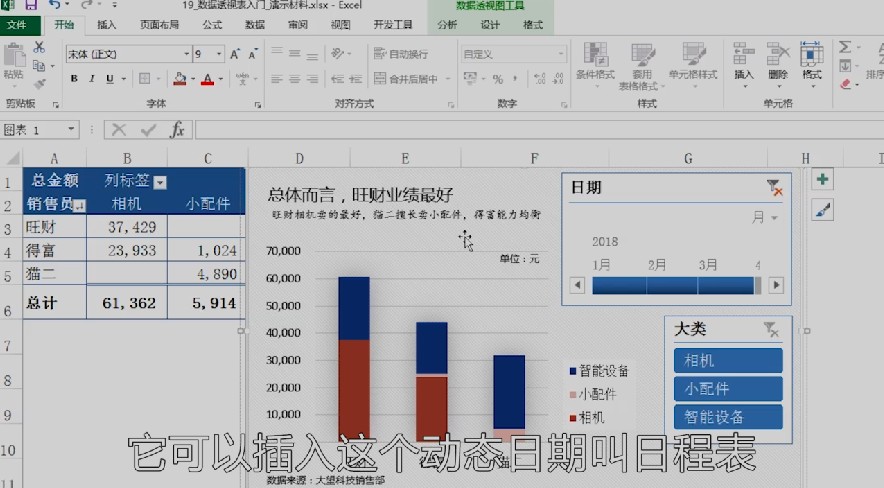Switch to the 分析 pivot chart tab
Image resolution: width=884 pixels, height=488 pixels.
click(447, 25)
